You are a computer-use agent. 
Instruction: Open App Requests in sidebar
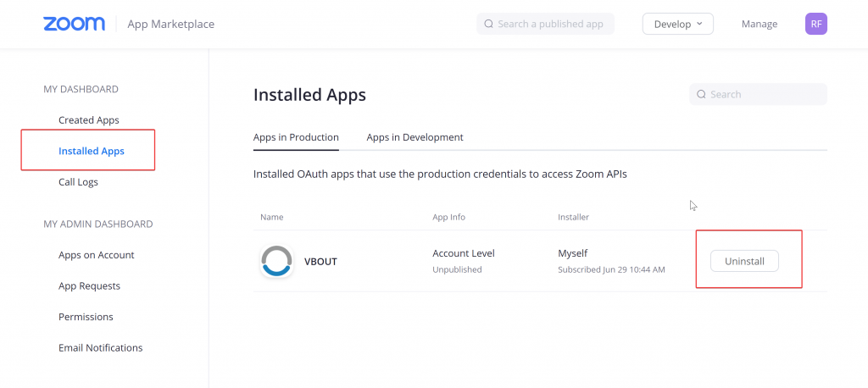(89, 286)
